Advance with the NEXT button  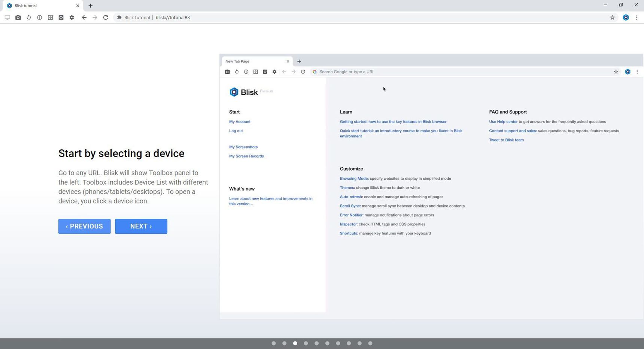tap(141, 227)
